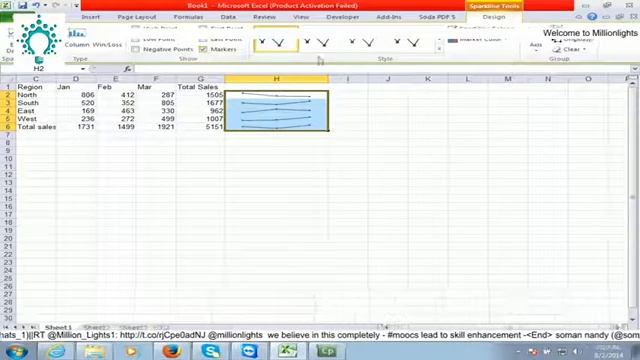Select the 'West' cell
The height and width of the screenshot is (360, 640).
pyautogui.click(x=36, y=119)
